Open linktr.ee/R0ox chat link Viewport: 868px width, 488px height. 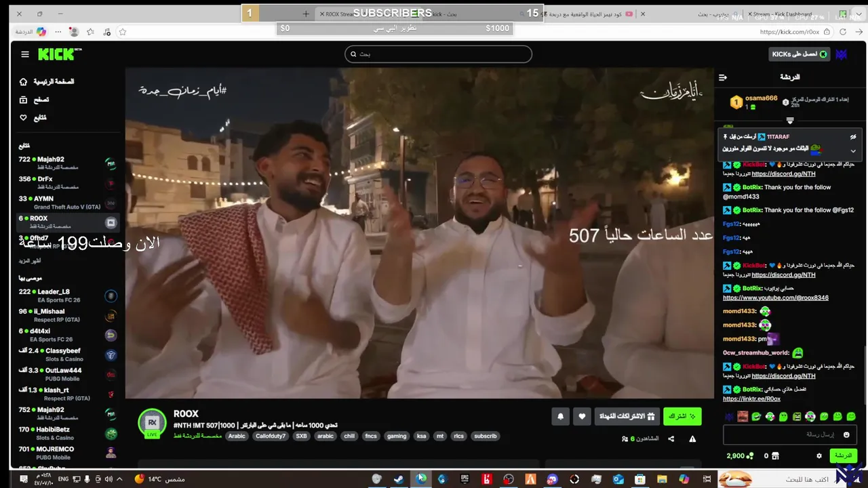point(751,399)
